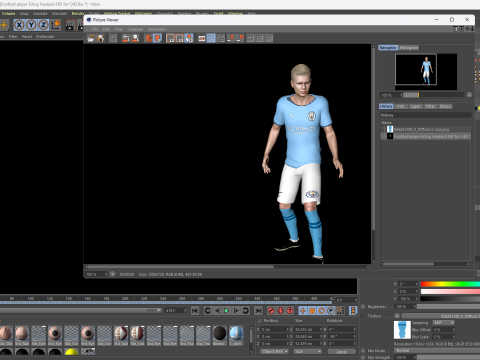480x360 pixels.
Task: Open the Layer tab in Picture Viewer
Action: [x=415, y=106]
